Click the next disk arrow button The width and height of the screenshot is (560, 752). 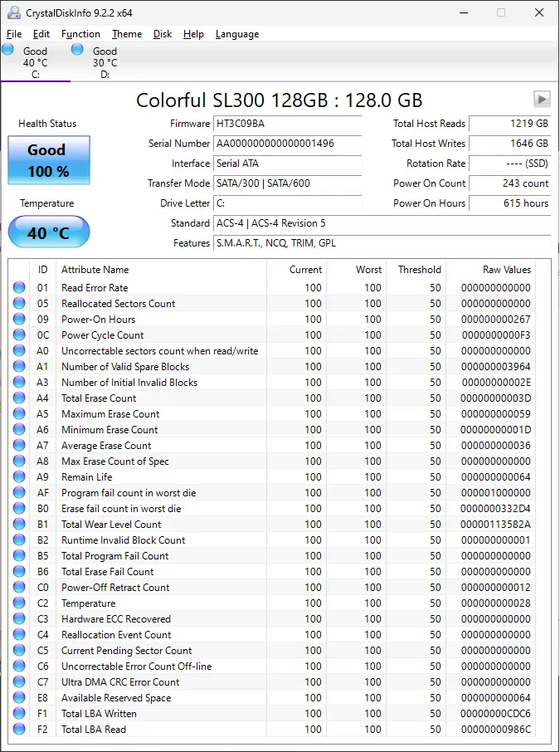[x=542, y=100]
